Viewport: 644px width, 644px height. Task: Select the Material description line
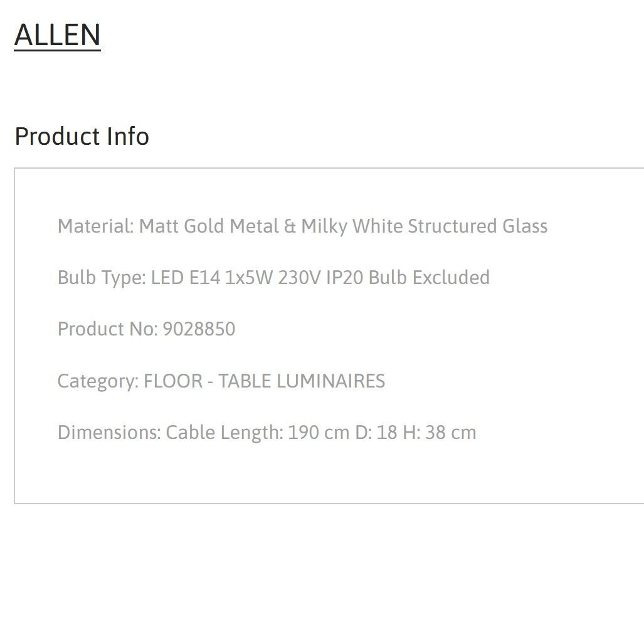pyautogui.click(x=302, y=226)
